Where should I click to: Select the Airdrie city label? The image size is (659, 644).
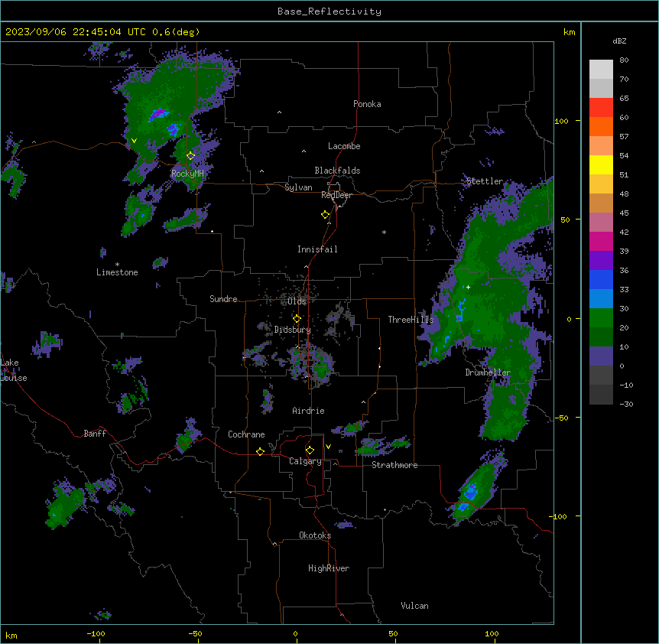(x=308, y=411)
